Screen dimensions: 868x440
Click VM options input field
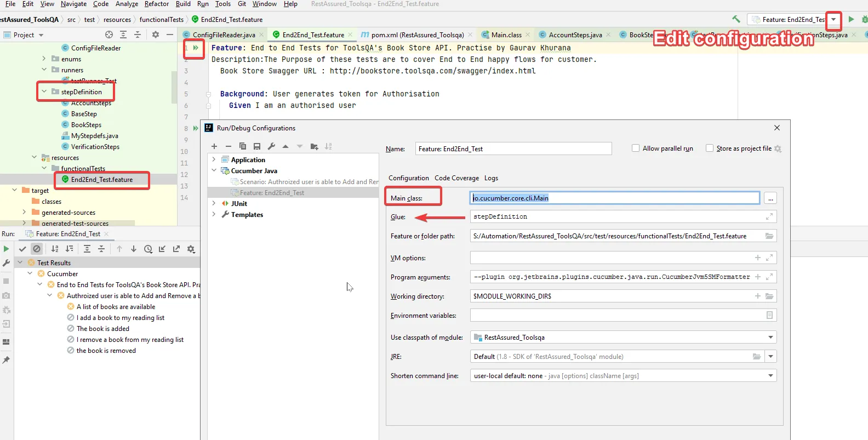623,258
